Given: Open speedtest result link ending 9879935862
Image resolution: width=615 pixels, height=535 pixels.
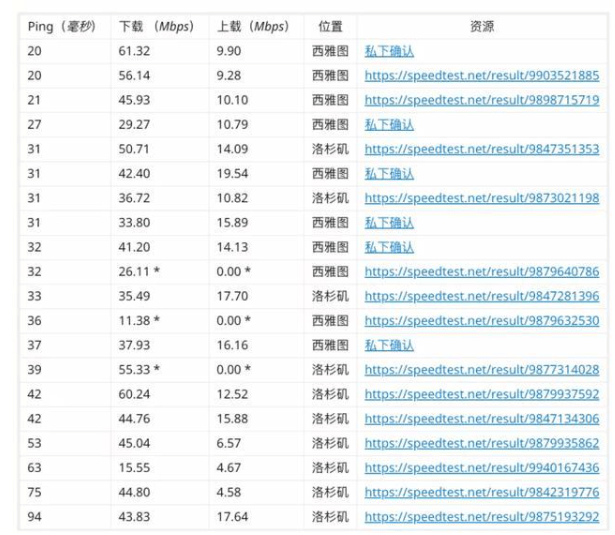Looking at the screenshot, I should pyautogui.click(x=482, y=443).
